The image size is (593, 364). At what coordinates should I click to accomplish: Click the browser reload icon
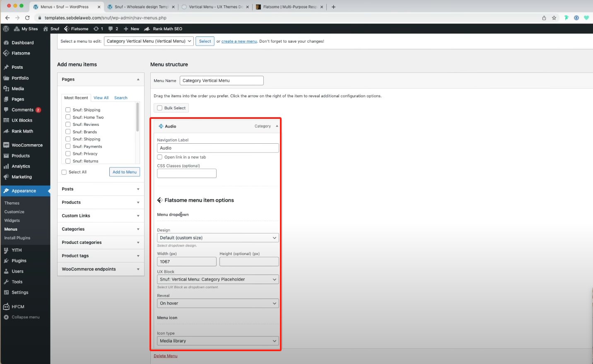[27, 18]
